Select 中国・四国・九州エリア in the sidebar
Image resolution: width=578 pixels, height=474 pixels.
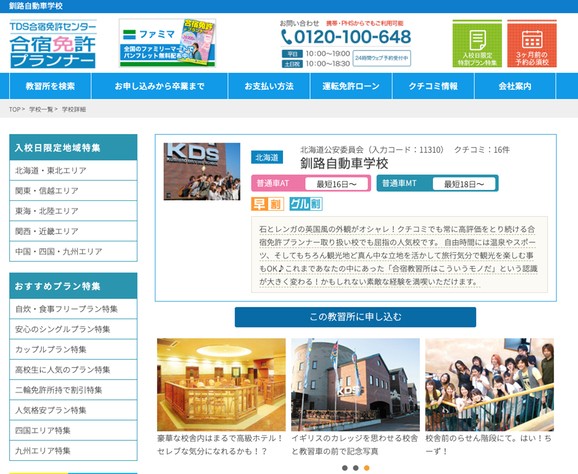pos(73,251)
